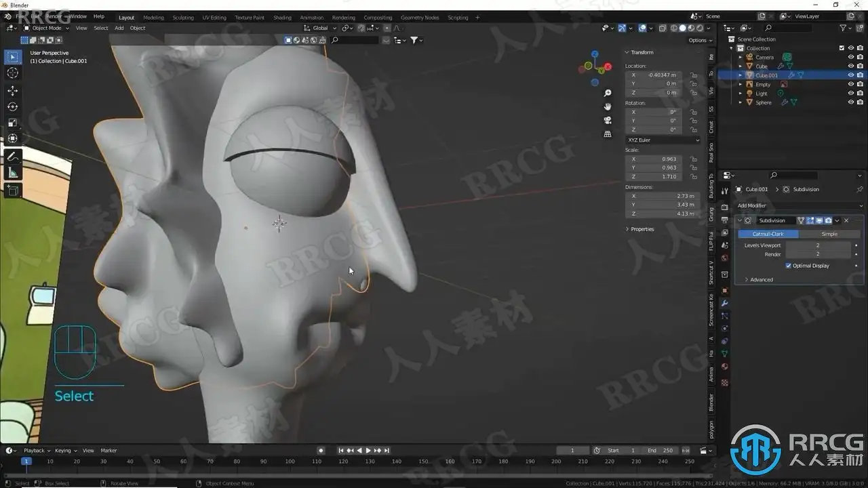Open the Texture properties checker tab
Screen dimensions: 868x488
pos(725,383)
